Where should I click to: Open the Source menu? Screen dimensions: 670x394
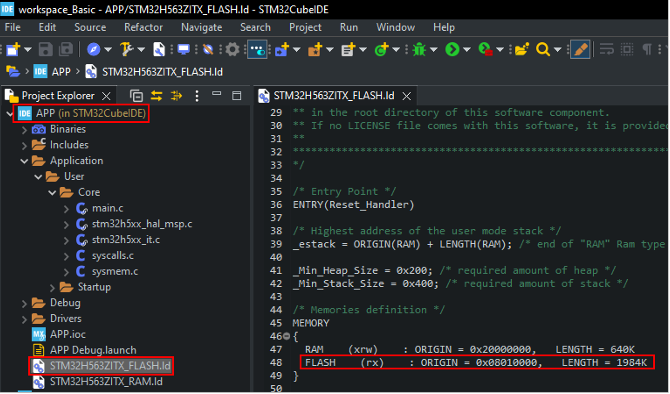click(x=90, y=27)
